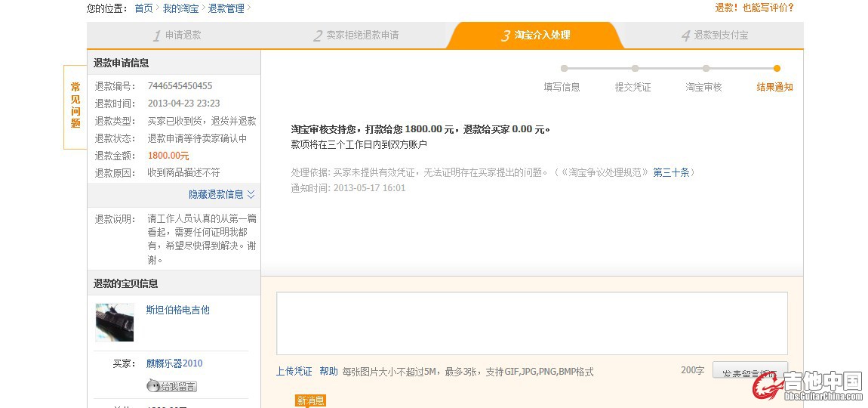Click the 提交凭证 progress dot
This screenshot has height=408, width=868.
tap(635, 69)
